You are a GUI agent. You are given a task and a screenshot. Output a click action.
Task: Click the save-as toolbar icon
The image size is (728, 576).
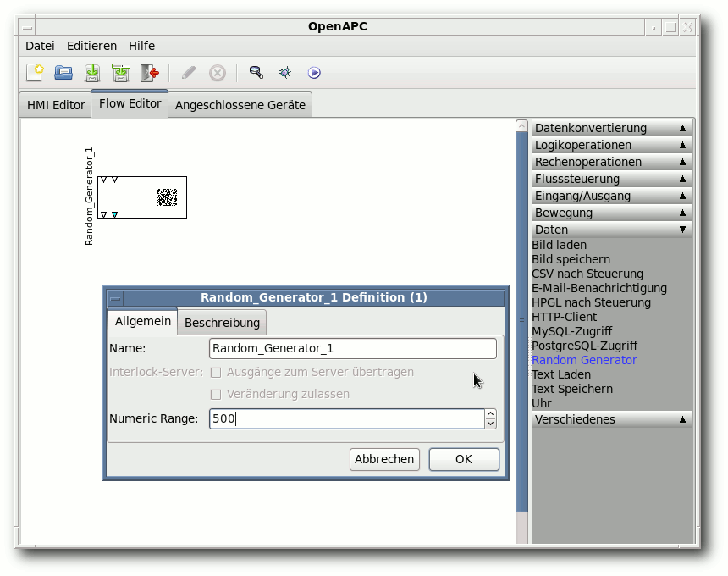pos(121,73)
